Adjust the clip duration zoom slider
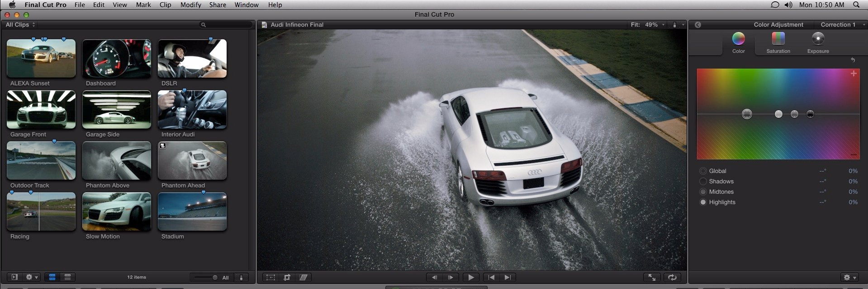 click(206, 278)
